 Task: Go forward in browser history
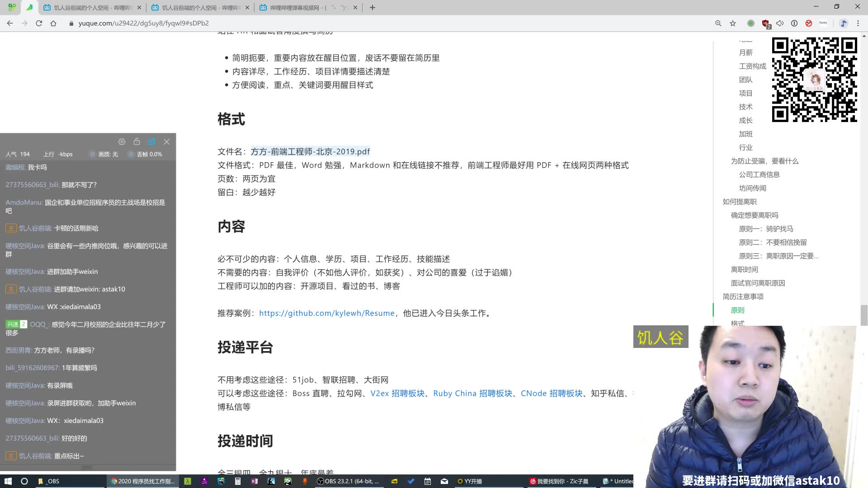point(24,23)
